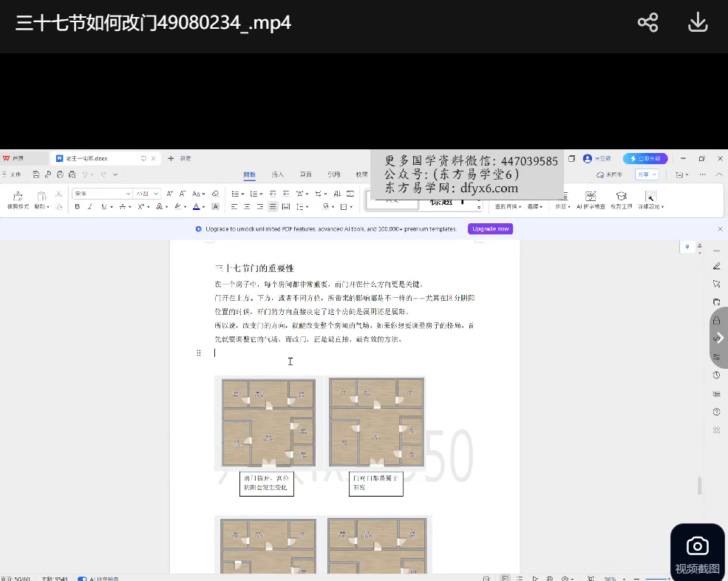Open the References ribbon tab

pyautogui.click(x=334, y=175)
